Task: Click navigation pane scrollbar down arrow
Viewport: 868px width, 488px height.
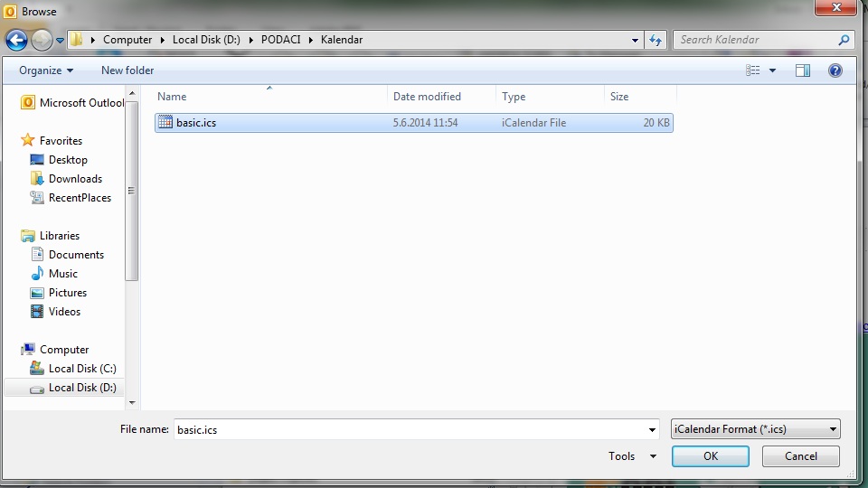Action: pyautogui.click(x=132, y=403)
